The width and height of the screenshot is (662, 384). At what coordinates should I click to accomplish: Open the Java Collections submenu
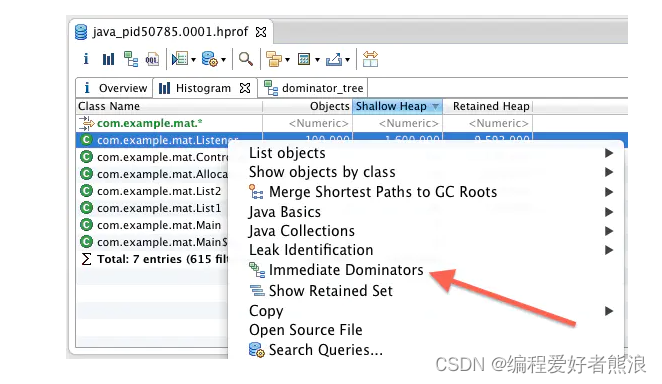(x=426, y=231)
